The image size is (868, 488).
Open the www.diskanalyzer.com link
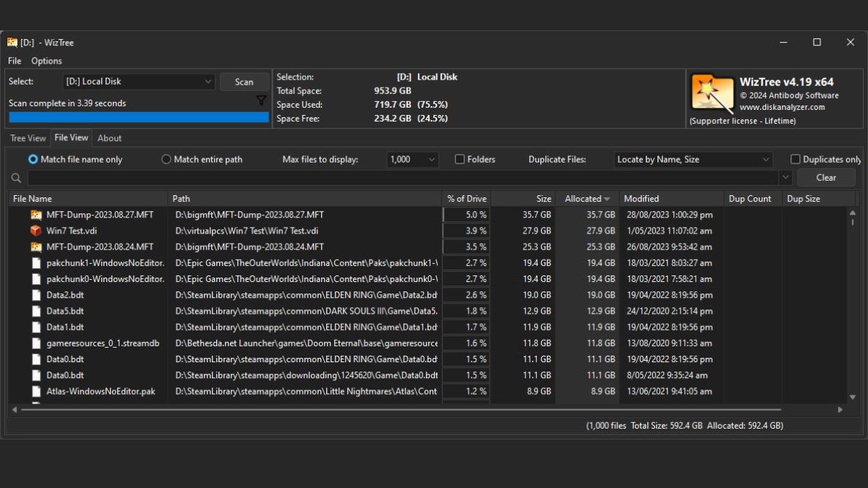pyautogui.click(x=783, y=107)
